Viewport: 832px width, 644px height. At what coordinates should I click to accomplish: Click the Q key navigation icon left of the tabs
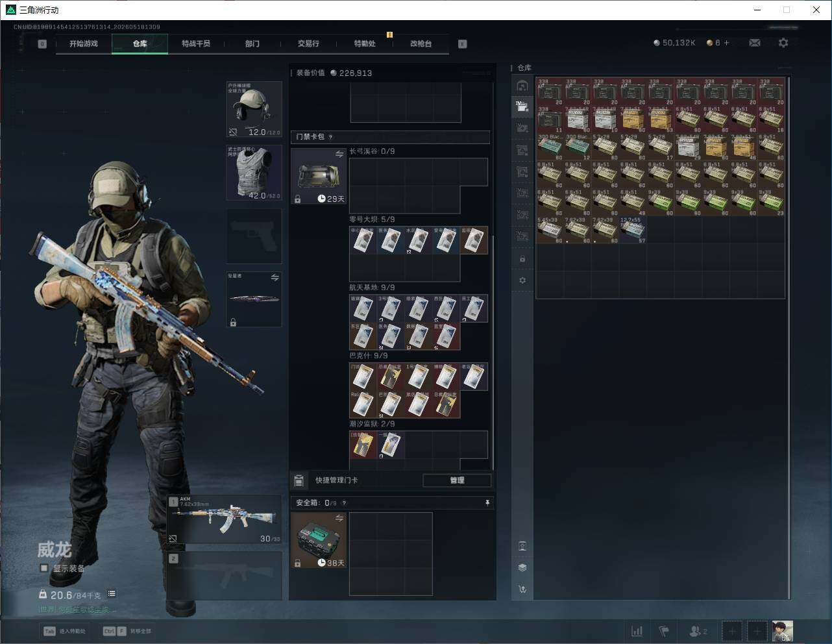pyautogui.click(x=42, y=44)
